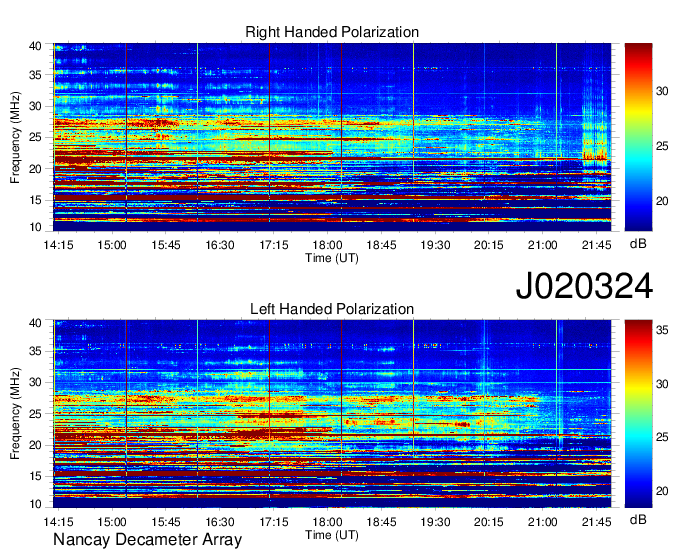Click the J020324 observation label
Image resolution: width=680 pixels, height=552 pixels.
click(584, 285)
